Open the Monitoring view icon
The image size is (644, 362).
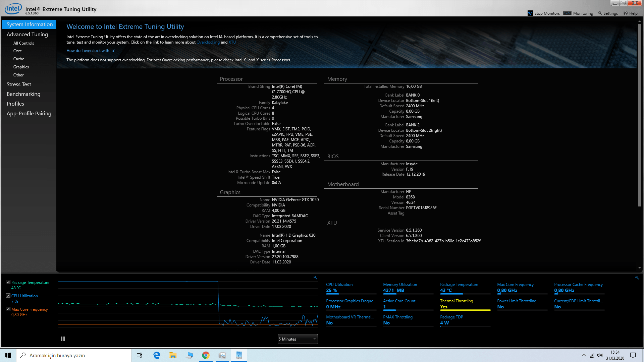pyautogui.click(x=567, y=13)
